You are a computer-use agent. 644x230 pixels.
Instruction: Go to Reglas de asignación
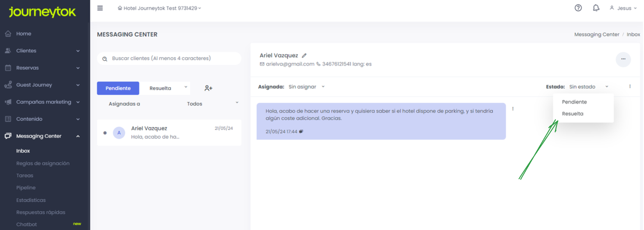coord(43,163)
